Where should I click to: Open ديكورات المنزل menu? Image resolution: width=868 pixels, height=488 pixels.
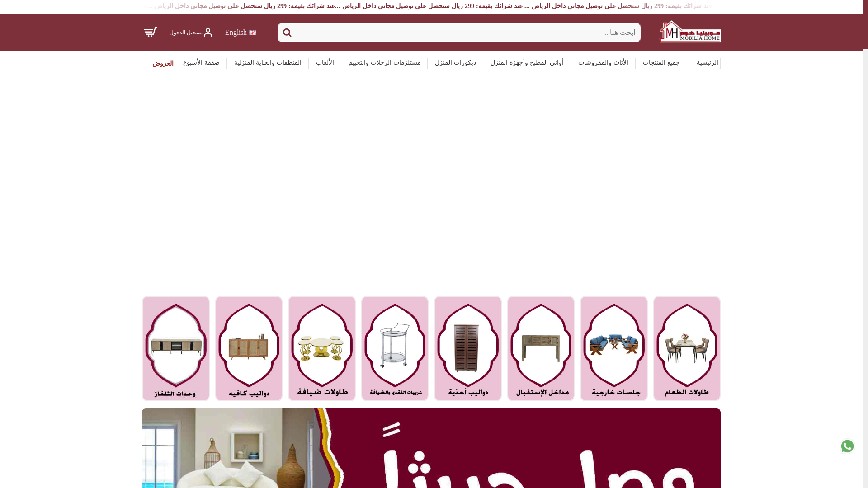455,63
